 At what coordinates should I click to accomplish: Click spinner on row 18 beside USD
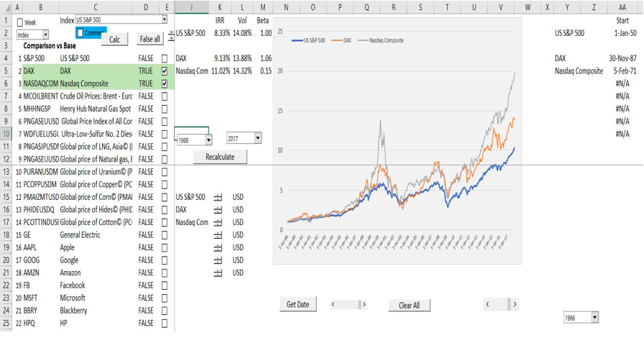click(x=218, y=235)
